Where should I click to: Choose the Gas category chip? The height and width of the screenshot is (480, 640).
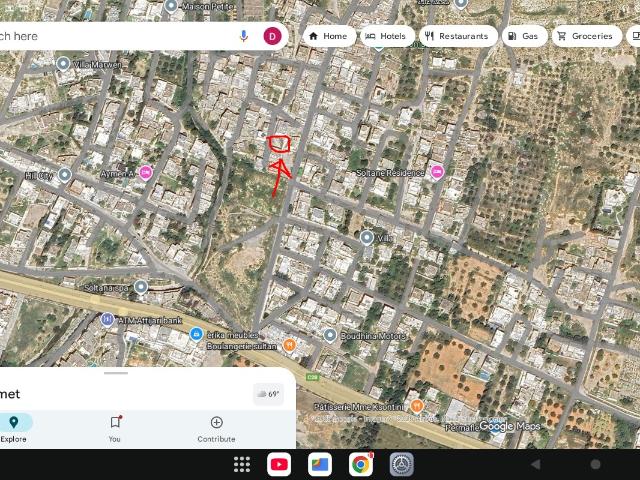pyautogui.click(x=523, y=36)
